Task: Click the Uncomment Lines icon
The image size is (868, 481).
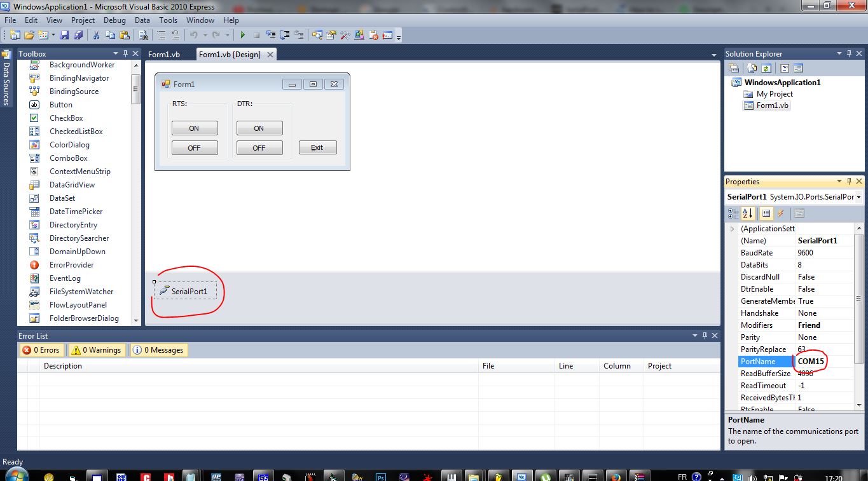Action: 176,35
